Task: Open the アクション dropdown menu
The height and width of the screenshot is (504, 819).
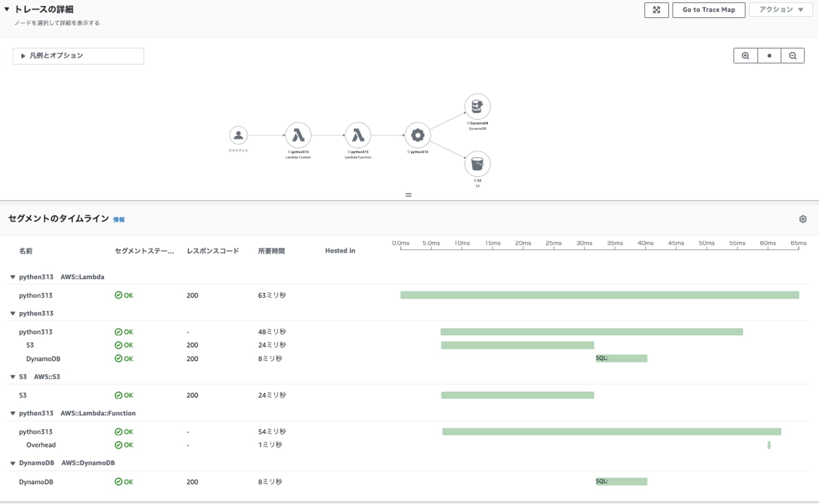Action: (x=781, y=10)
